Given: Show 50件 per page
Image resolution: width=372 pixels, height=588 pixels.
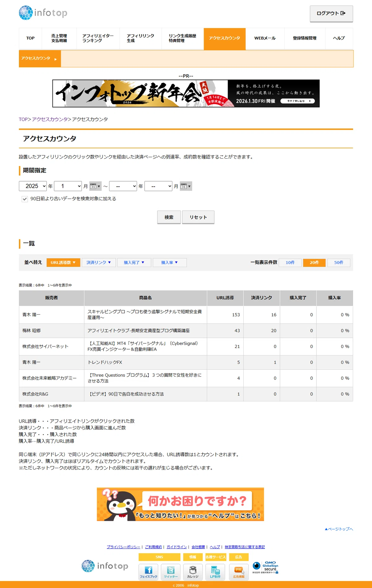Looking at the screenshot, I should (339, 263).
